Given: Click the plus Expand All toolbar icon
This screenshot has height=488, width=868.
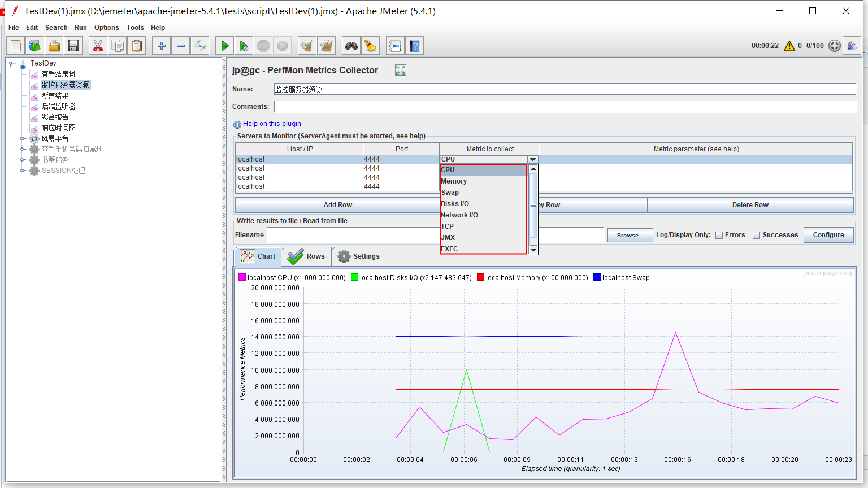Looking at the screenshot, I should coord(162,46).
